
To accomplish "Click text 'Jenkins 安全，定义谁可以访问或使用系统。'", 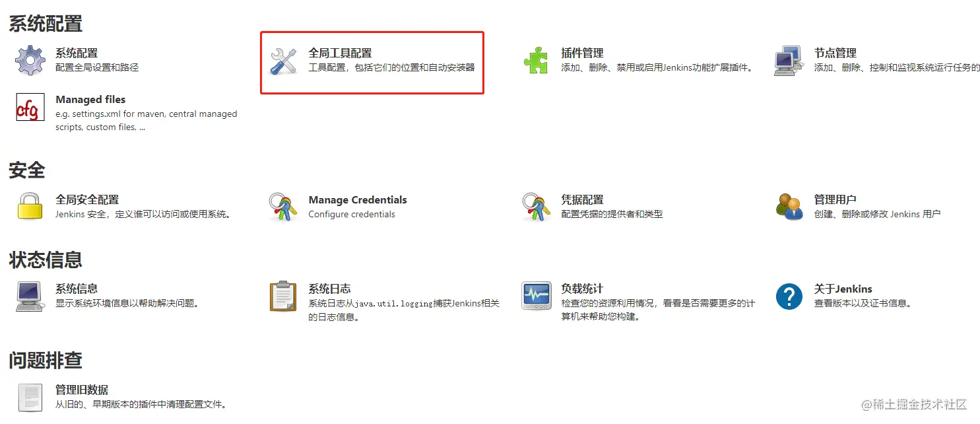I will [x=145, y=214].
